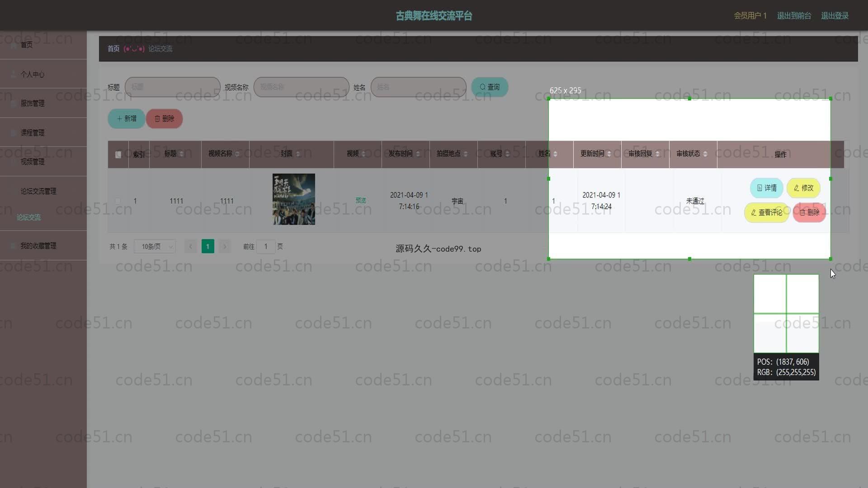The height and width of the screenshot is (488, 868).
Task: Open 查看评论 for row 1
Action: (766, 212)
